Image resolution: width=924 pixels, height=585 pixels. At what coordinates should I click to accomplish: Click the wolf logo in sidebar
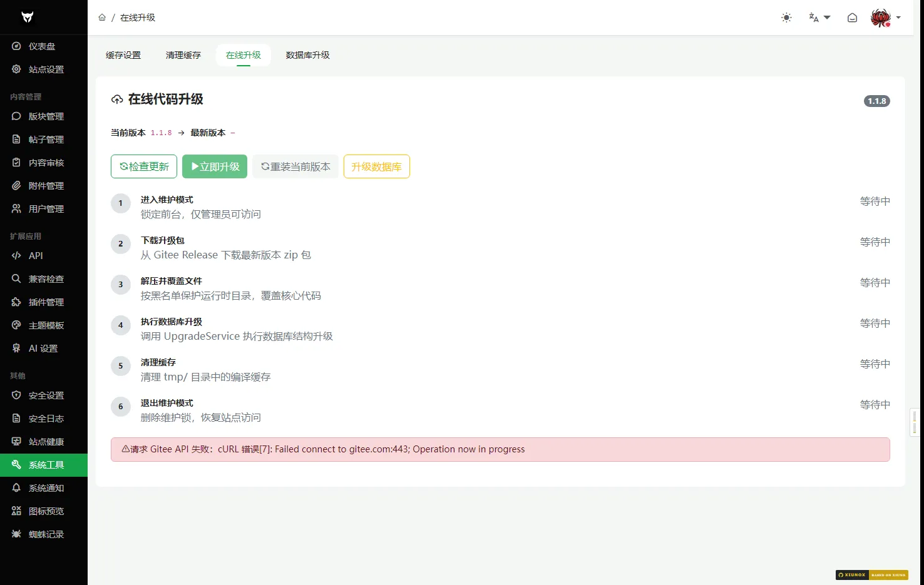tap(27, 17)
